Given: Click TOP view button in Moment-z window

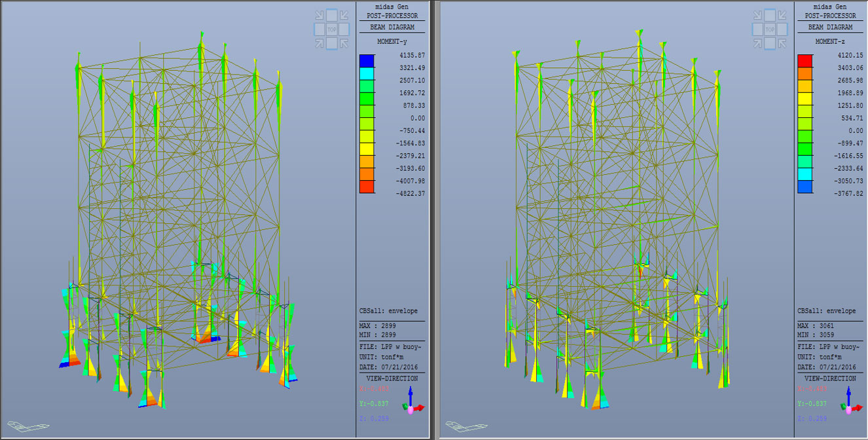Looking at the screenshot, I should click(x=770, y=29).
